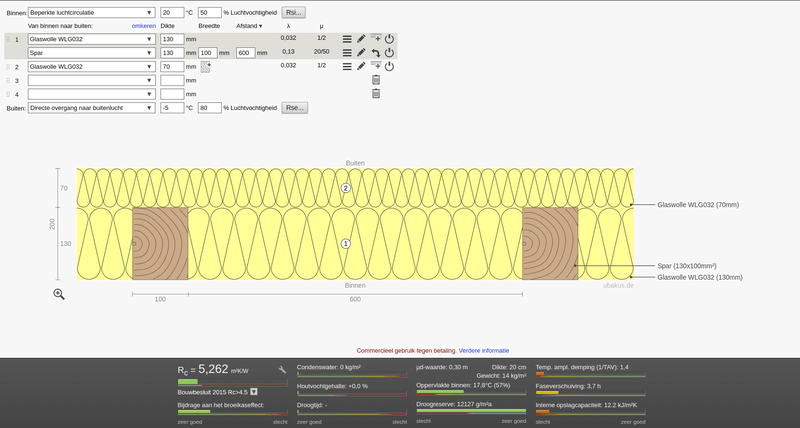This screenshot has height=428, width=800.
Task: Expand the Bouwbesluit 2015 Rc>4.5 selector
Action: 254,392
